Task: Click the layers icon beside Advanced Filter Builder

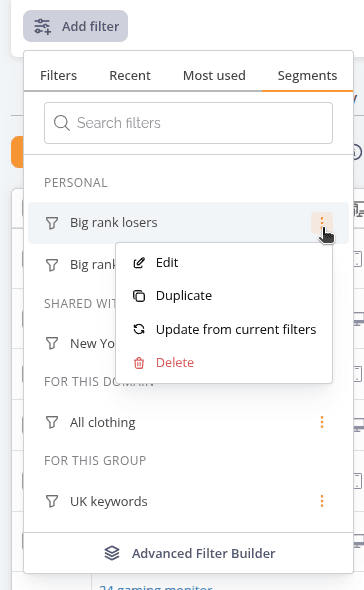Action: (112, 554)
